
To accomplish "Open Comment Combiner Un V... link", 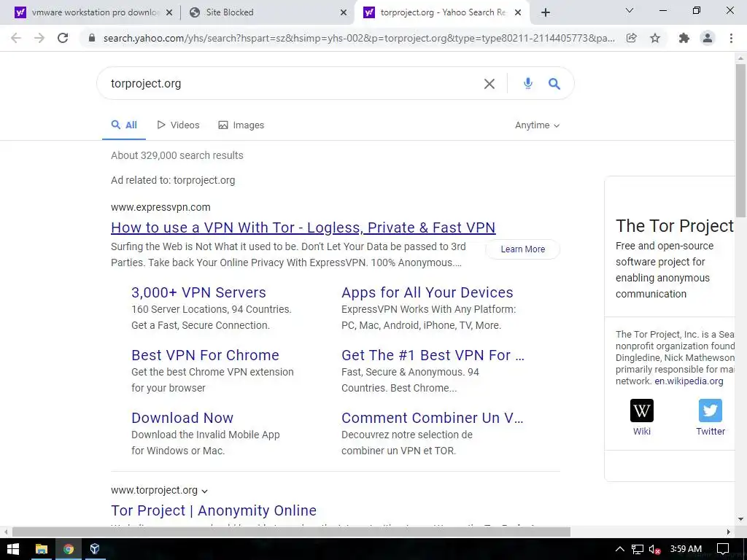I will point(433,418).
